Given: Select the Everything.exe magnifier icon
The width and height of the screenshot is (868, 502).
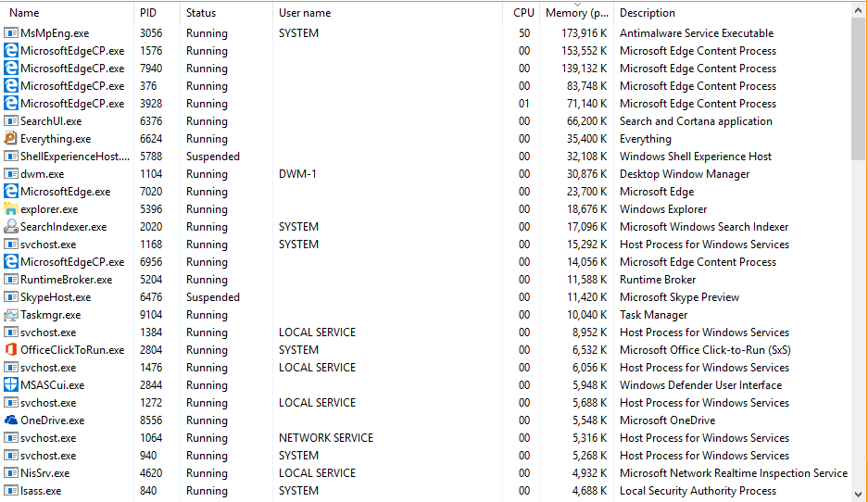Looking at the screenshot, I should coord(10,138).
